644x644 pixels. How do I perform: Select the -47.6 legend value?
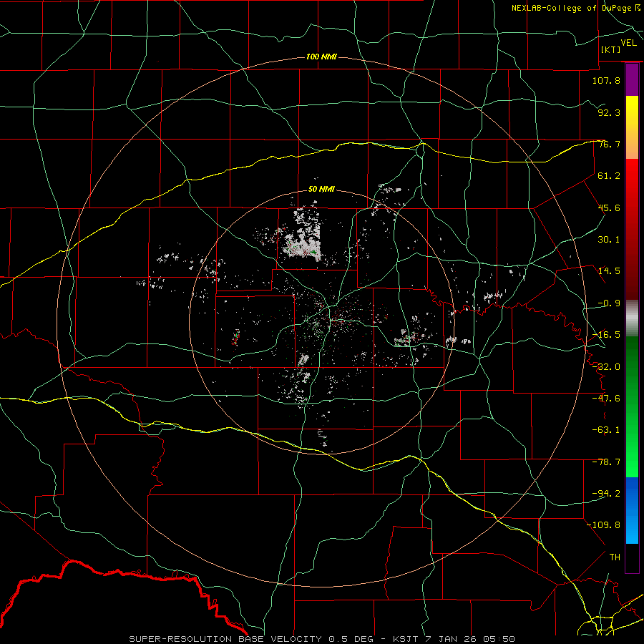tap(606, 399)
